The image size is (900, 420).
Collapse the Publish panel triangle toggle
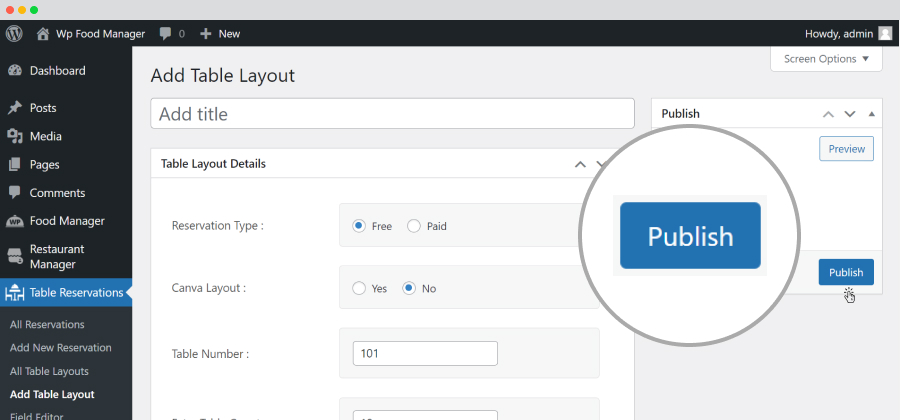[x=872, y=114]
